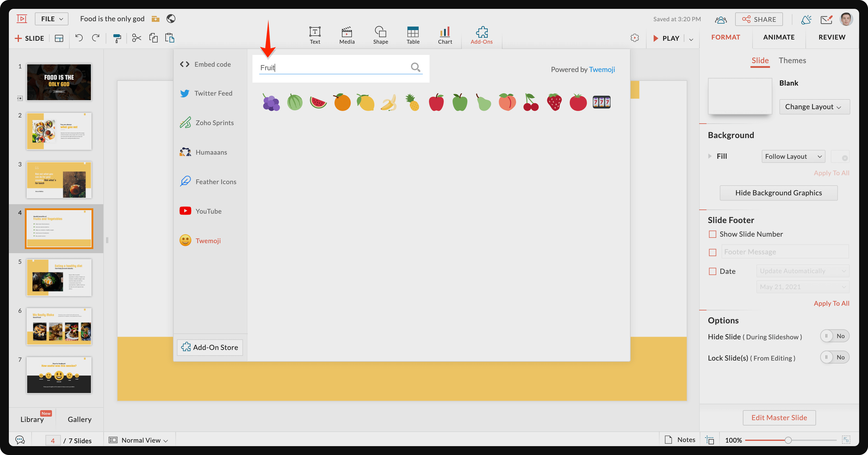
Task: Open the Animate ribbon tab
Action: (779, 37)
